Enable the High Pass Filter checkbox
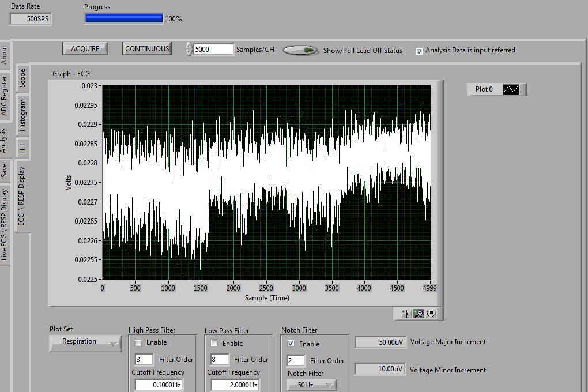588x392 pixels. tap(138, 343)
